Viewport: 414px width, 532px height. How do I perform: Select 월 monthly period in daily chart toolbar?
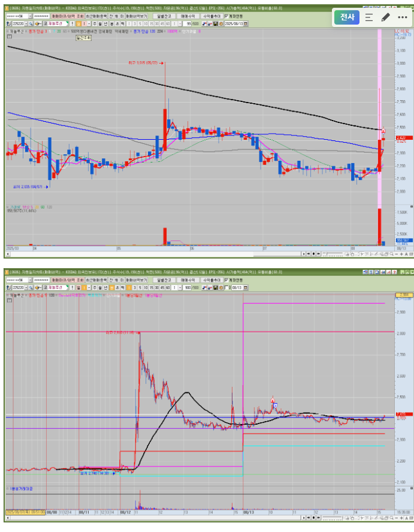coord(100,23)
